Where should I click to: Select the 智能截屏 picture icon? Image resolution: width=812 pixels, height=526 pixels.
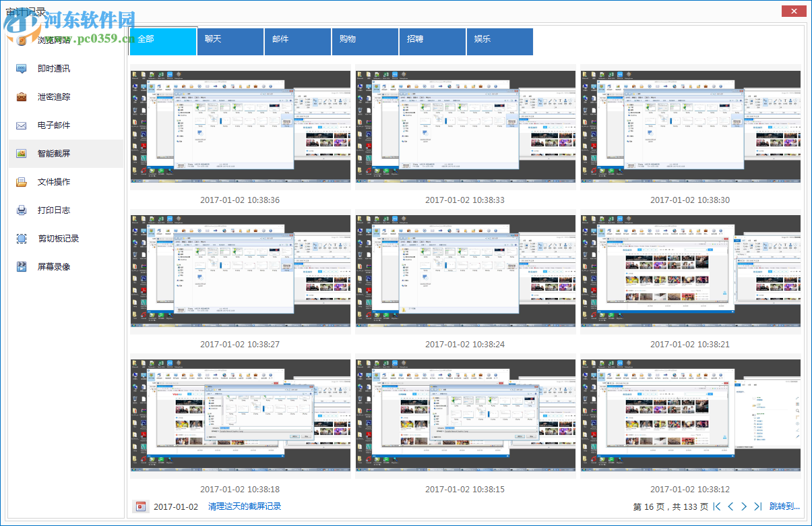point(22,154)
